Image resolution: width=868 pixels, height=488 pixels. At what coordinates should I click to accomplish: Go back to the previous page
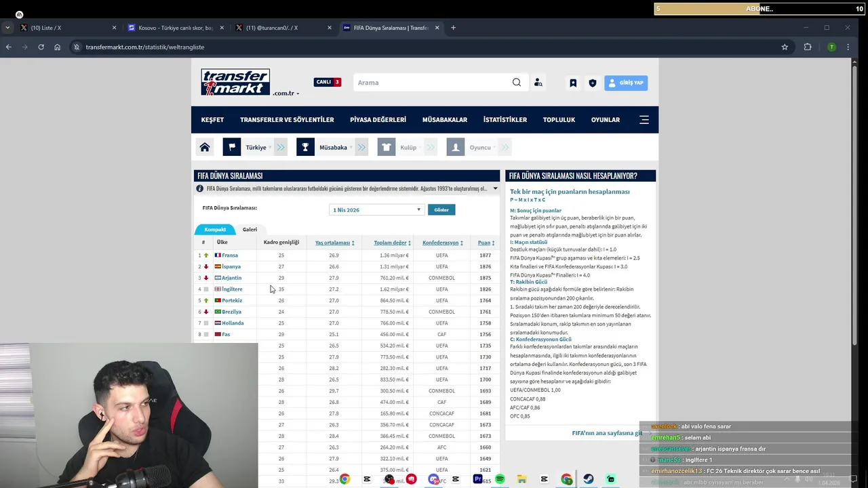coord(8,47)
